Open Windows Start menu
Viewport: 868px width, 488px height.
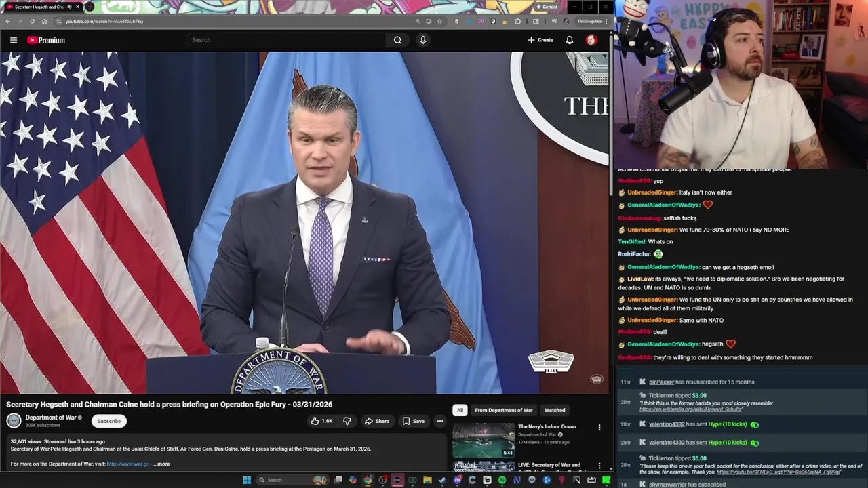tap(247, 480)
